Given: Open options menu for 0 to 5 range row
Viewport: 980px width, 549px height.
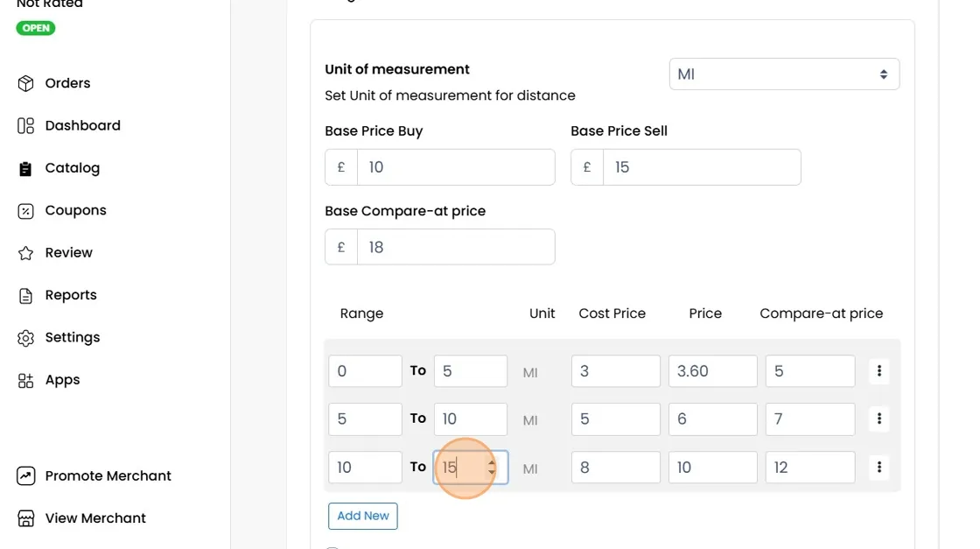Looking at the screenshot, I should click(x=878, y=370).
